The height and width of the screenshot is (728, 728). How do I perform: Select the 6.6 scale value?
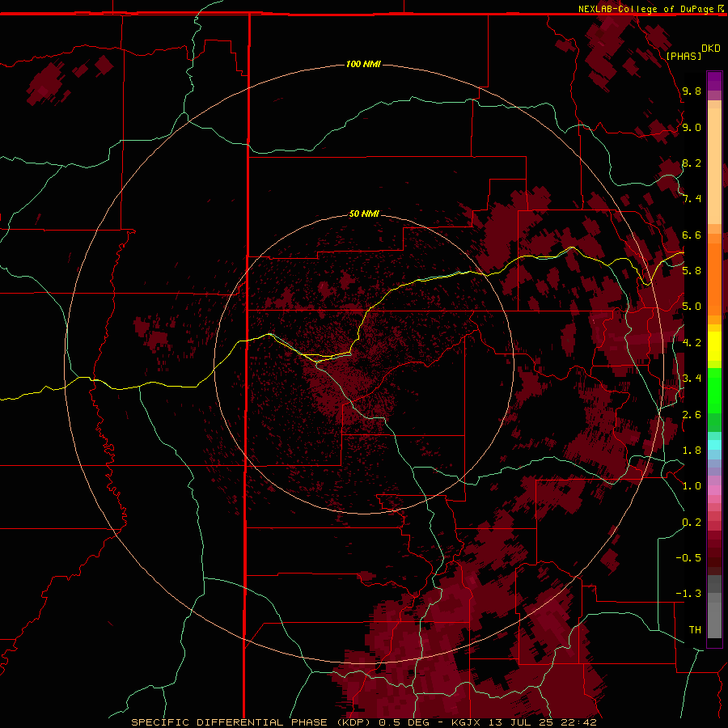click(692, 235)
